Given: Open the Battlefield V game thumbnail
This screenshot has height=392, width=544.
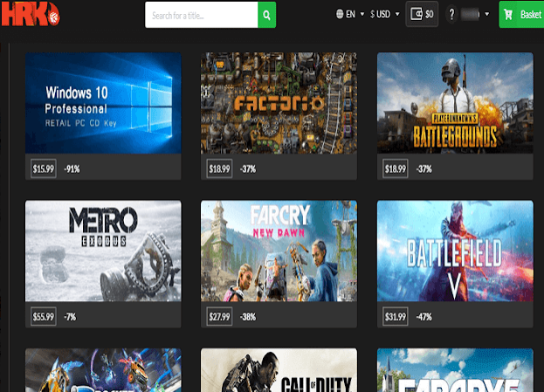Looking at the screenshot, I should click(x=454, y=252).
